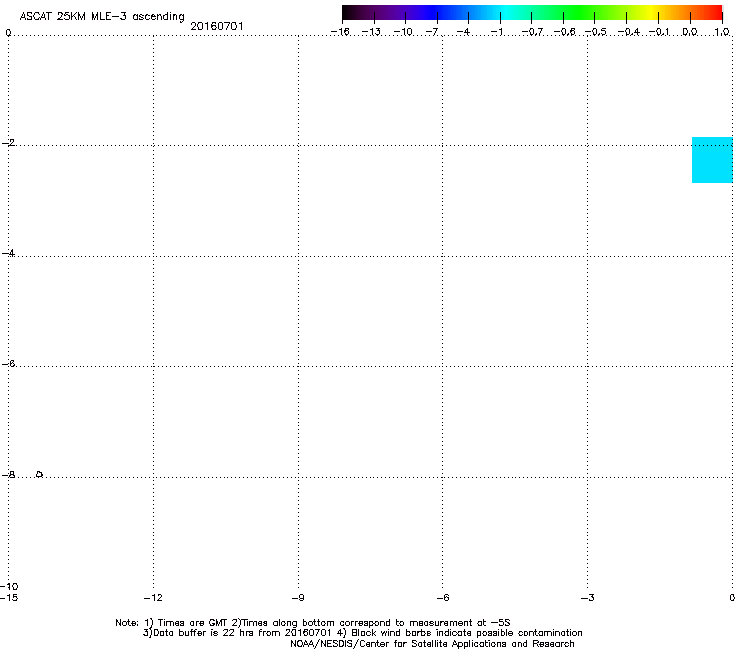Click the -0.4 color scale label
Image resolution: width=740 pixels, height=650 pixels.
pyautogui.click(x=629, y=32)
